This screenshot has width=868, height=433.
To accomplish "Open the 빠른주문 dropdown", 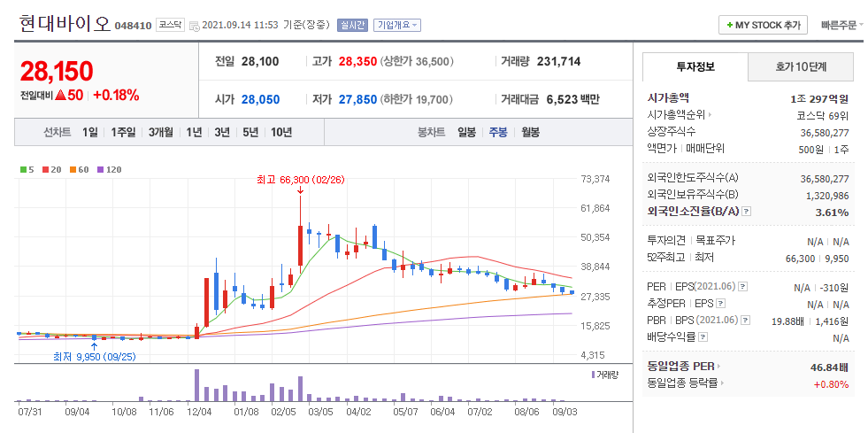I will pos(842,25).
